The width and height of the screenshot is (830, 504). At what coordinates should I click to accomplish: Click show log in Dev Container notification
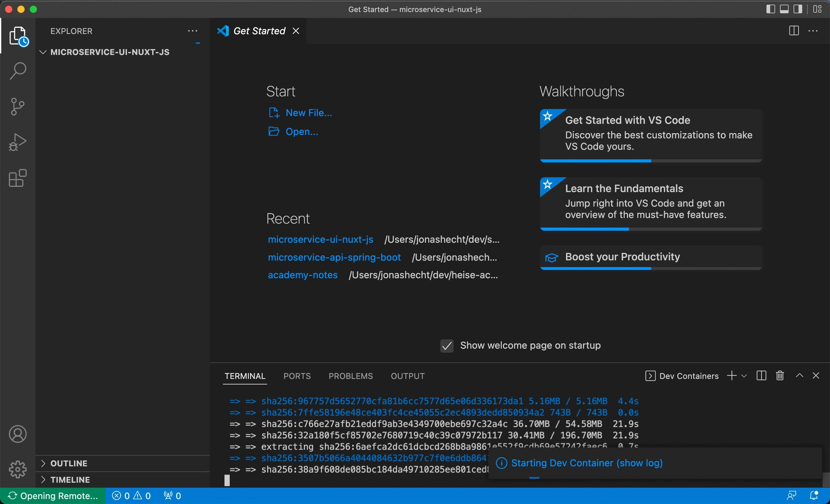tap(639, 463)
